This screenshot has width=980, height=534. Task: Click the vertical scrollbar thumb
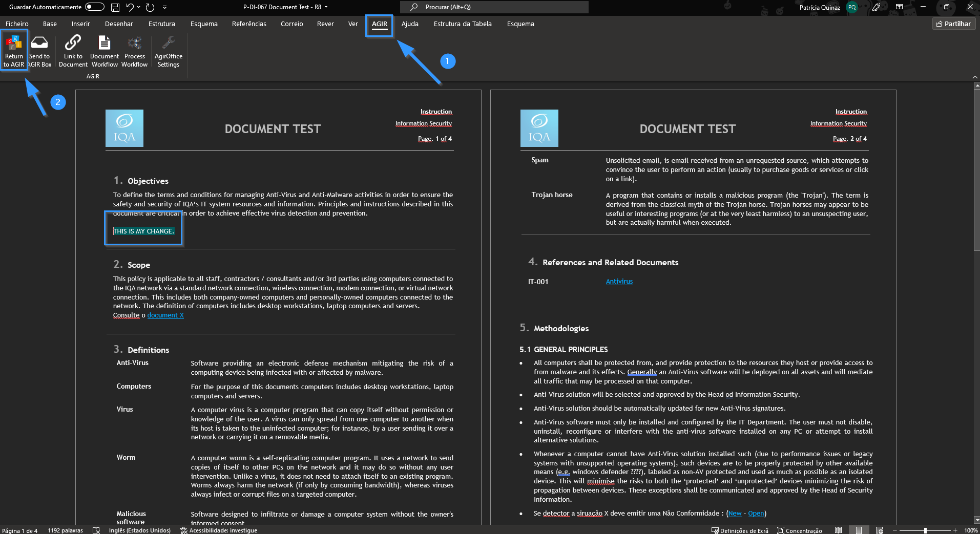tap(976, 169)
